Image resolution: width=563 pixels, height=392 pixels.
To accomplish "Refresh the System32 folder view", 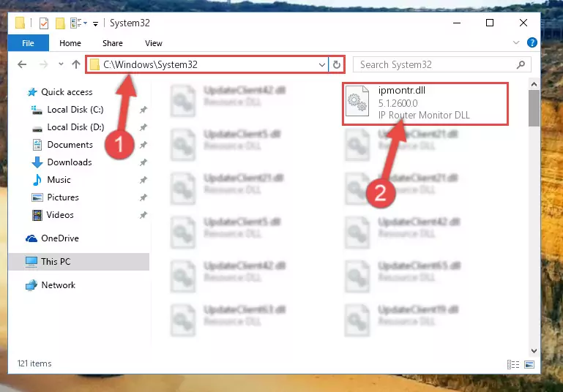I will pyautogui.click(x=337, y=65).
